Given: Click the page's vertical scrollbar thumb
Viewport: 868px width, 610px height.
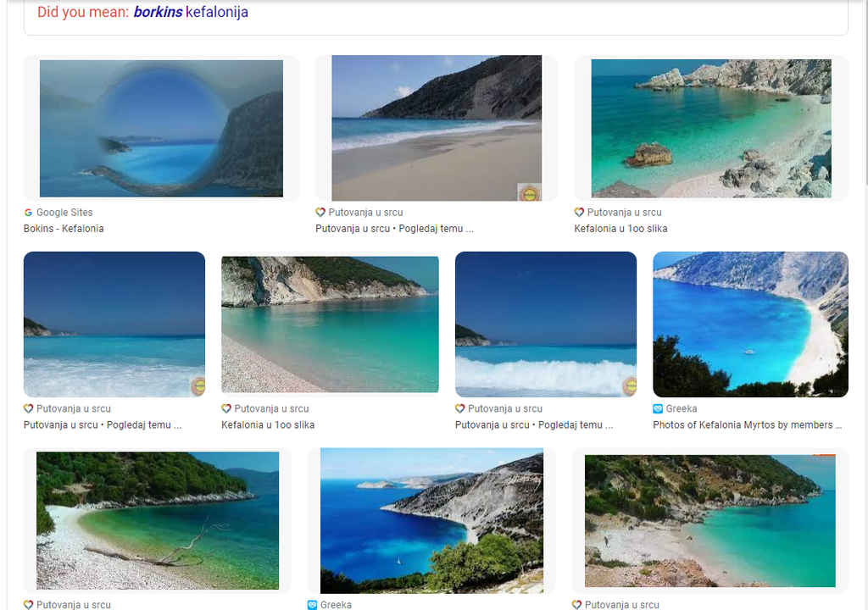Looking at the screenshot, I should tap(865, 91).
